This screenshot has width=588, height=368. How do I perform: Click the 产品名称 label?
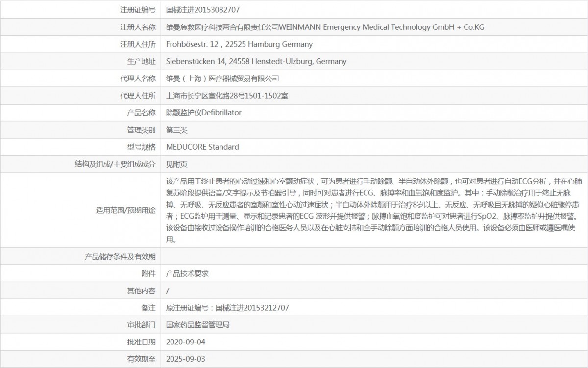[x=141, y=112]
